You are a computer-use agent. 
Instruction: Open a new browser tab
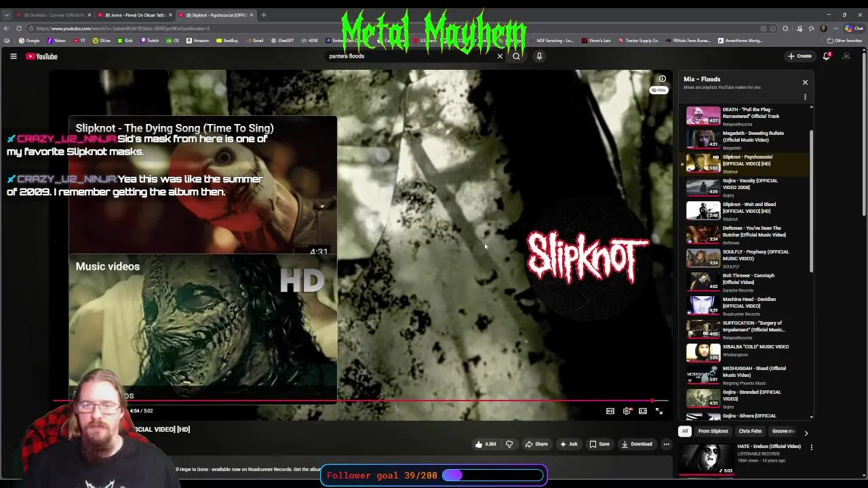coord(263,15)
